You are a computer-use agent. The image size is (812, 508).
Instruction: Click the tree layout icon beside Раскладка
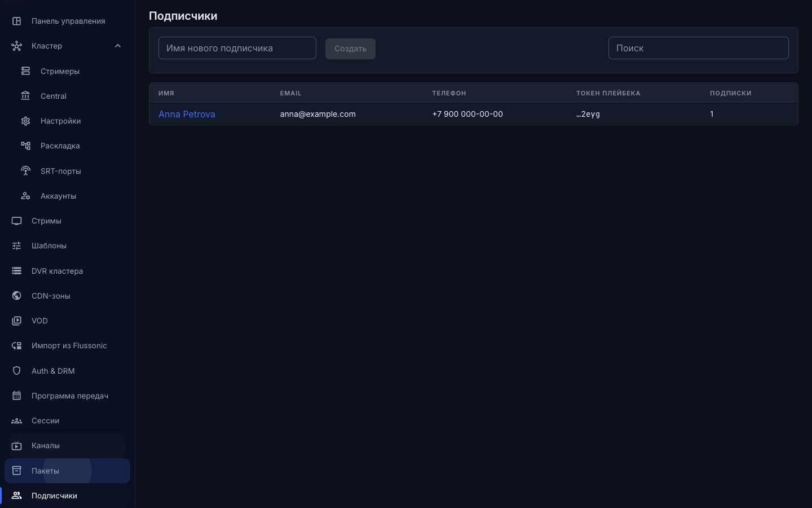point(26,146)
